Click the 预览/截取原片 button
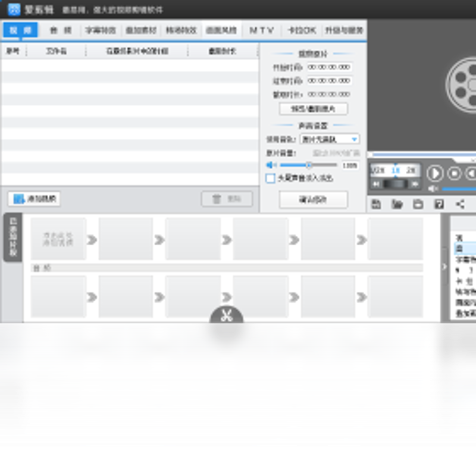The image size is (476, 459). point(314,109)
